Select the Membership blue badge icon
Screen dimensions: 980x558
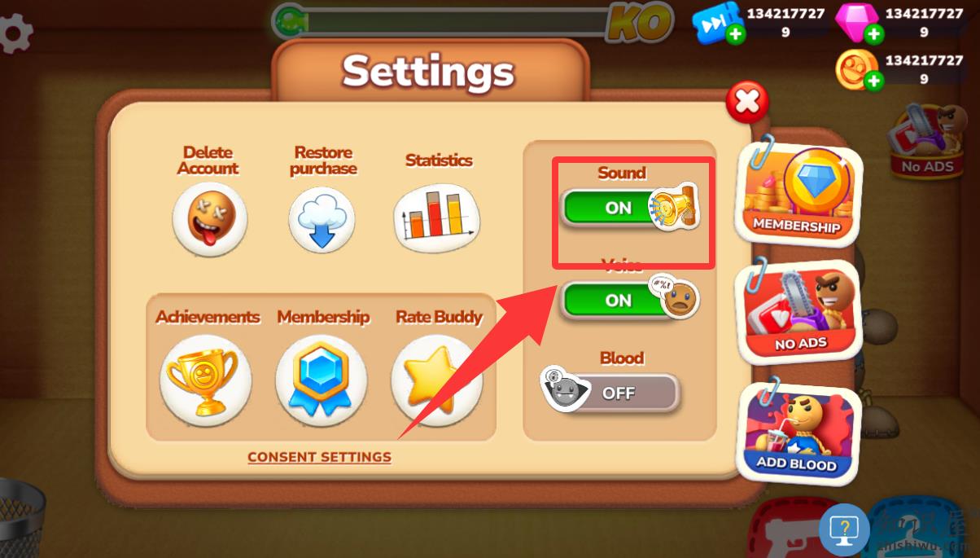pos(321,380)
